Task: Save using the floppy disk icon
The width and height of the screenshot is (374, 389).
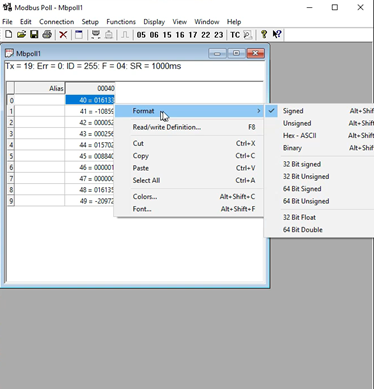Action: click(34, 34)
